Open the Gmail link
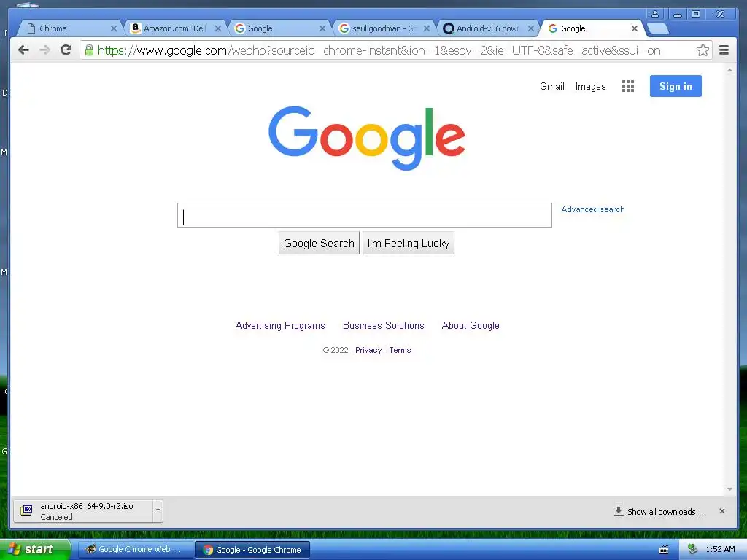Screen dimensions: 747x560 [x=551, y=86]
